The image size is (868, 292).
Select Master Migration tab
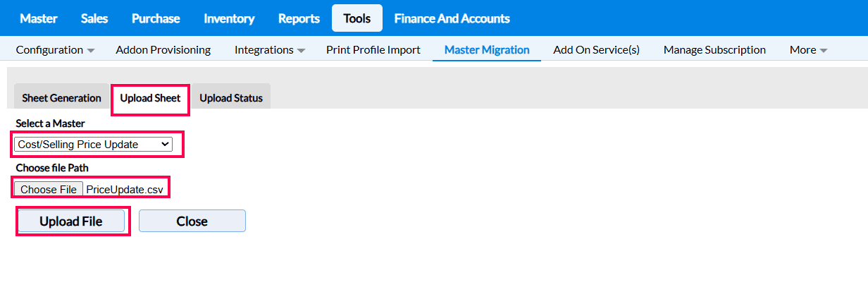click(487, 50)
